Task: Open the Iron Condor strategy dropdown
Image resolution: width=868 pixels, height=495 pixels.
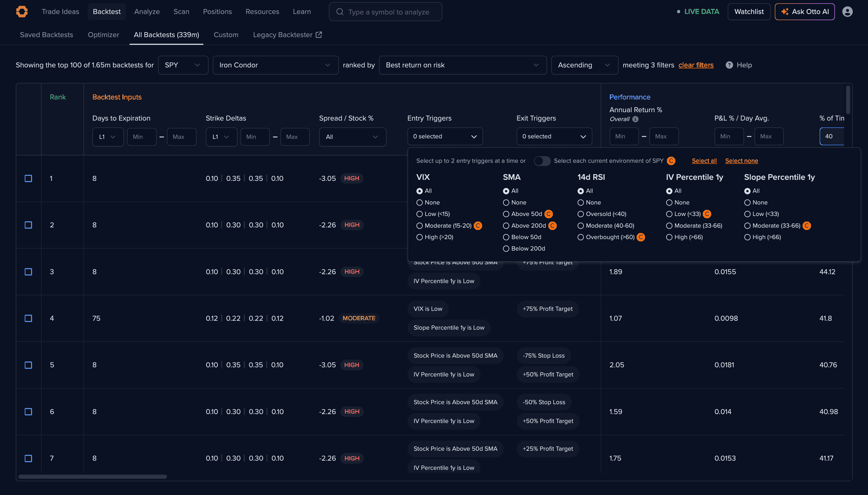Action: [275, 65]
